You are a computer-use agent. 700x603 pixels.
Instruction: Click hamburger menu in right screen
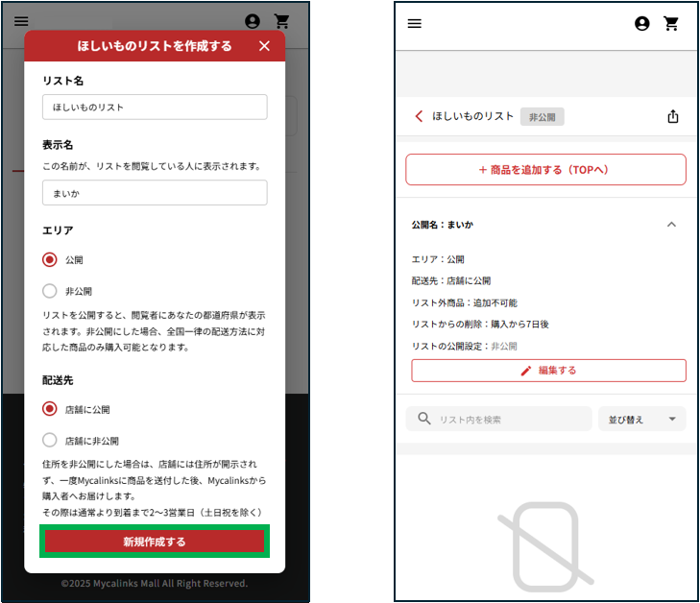coord(415,24)
